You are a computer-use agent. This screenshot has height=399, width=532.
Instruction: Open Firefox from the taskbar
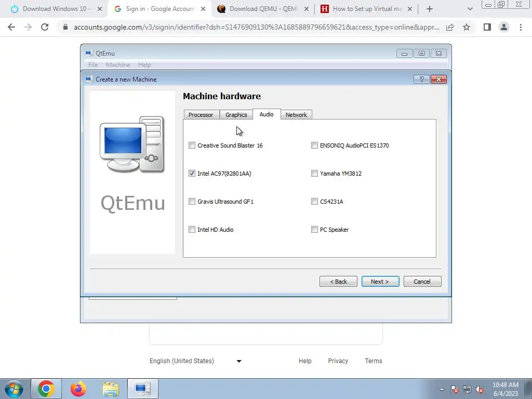(78, 389)
